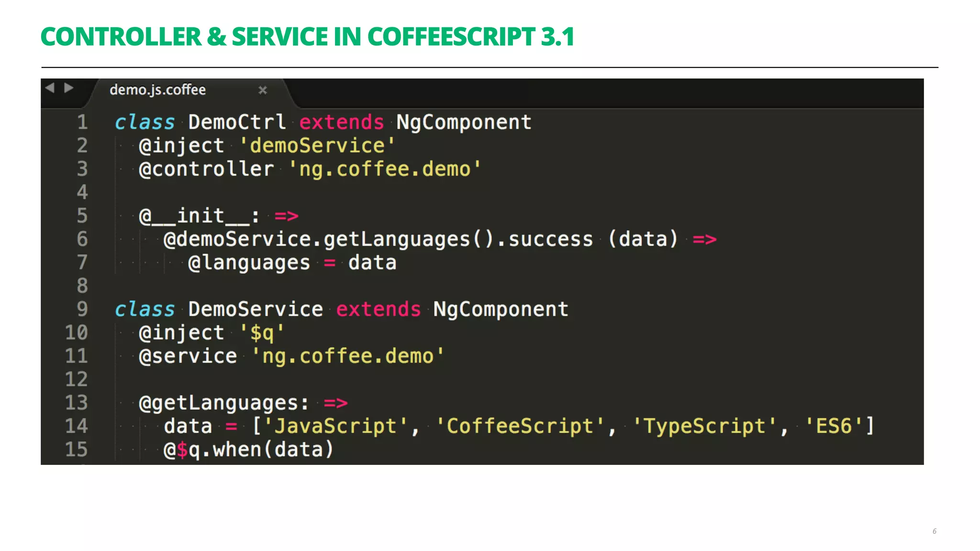Click the slide title Controller & Service heading

click(308, 37)
